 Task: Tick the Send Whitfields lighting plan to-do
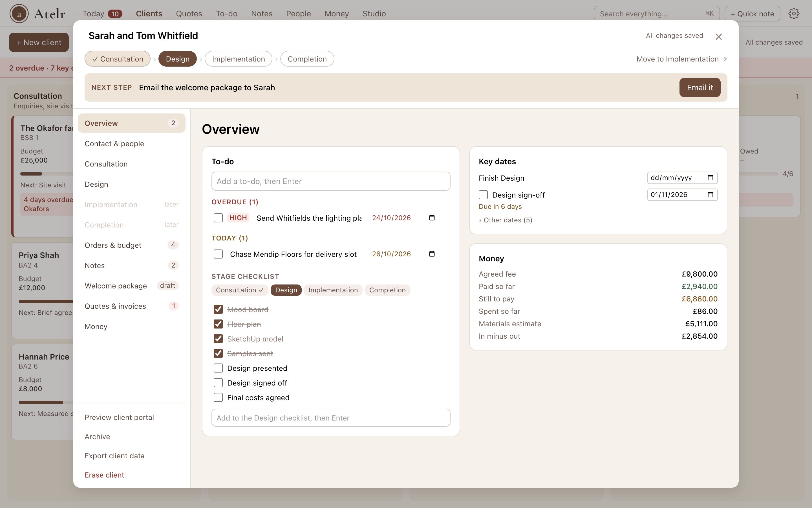(218, 218)
